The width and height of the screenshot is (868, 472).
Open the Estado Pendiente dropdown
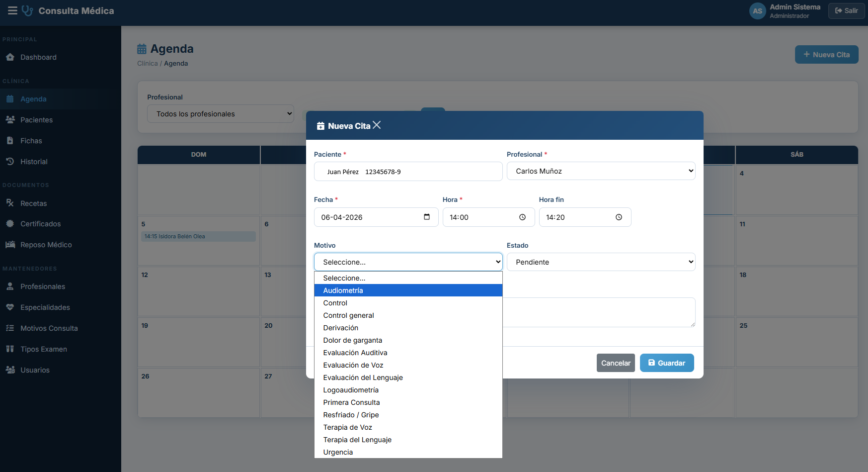pyautogui.click(x=601, y=262)
